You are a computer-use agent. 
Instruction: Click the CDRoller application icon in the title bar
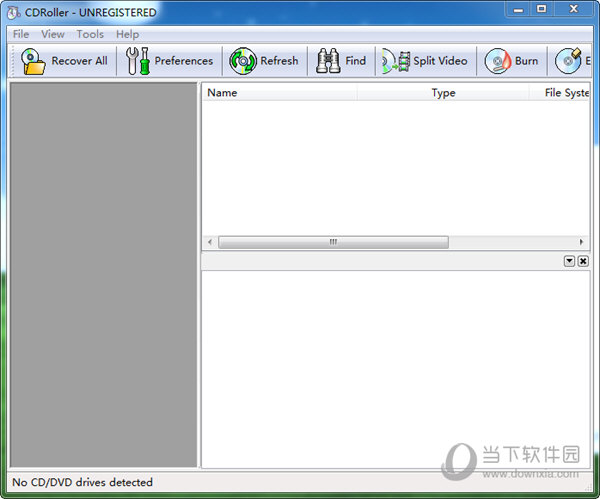coord(14,13)
